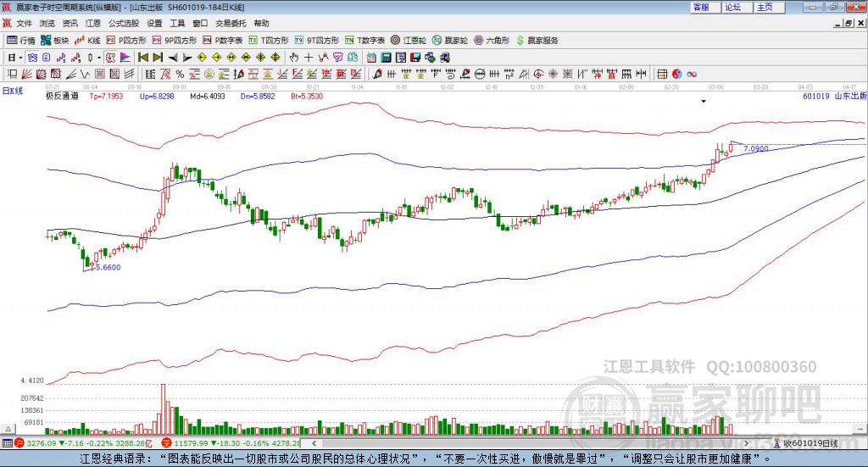Screen dimensions: 868x467
Task: Click the 论坛 forum button
Action: point(732,7)
